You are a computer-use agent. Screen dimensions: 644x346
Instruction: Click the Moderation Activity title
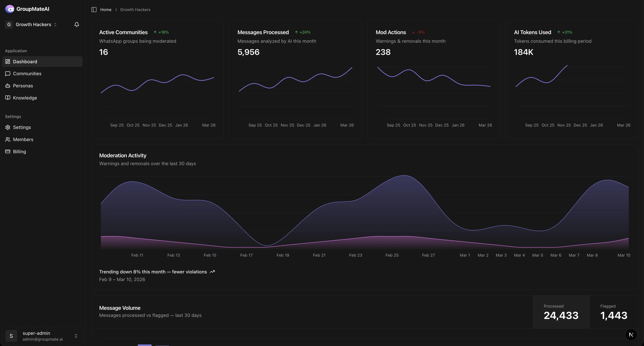pyautogui.click(x=123, y=155)
